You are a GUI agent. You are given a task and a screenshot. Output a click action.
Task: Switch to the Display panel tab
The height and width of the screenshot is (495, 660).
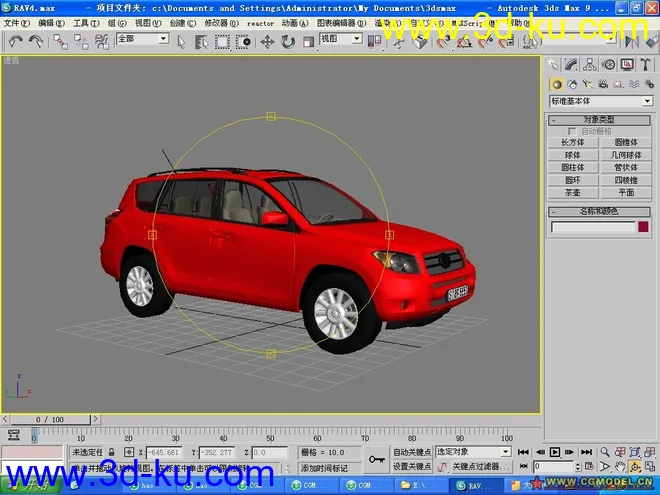(627, 64)
